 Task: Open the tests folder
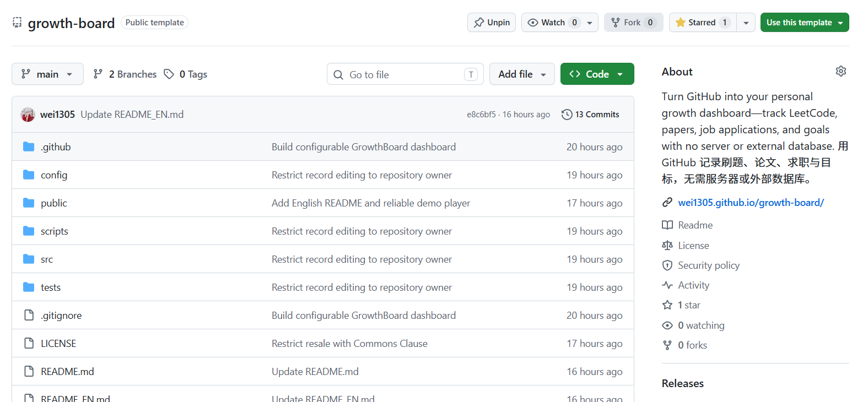51,287
